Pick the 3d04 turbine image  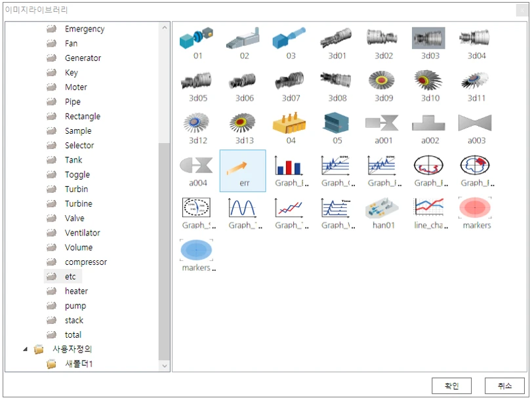(x=475, y=38)
